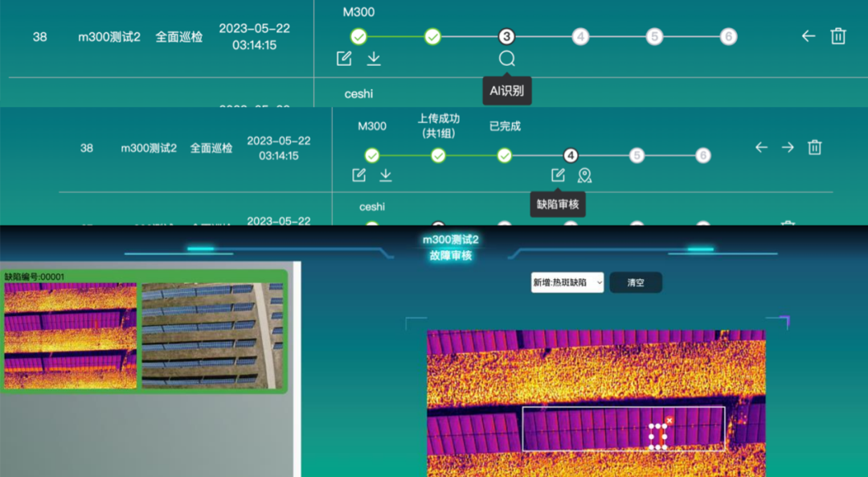This screenshot has width=868, height=477.
Task: Open the 新增:热斑缺陷 dropdown
Action: (x=567, y=282)
